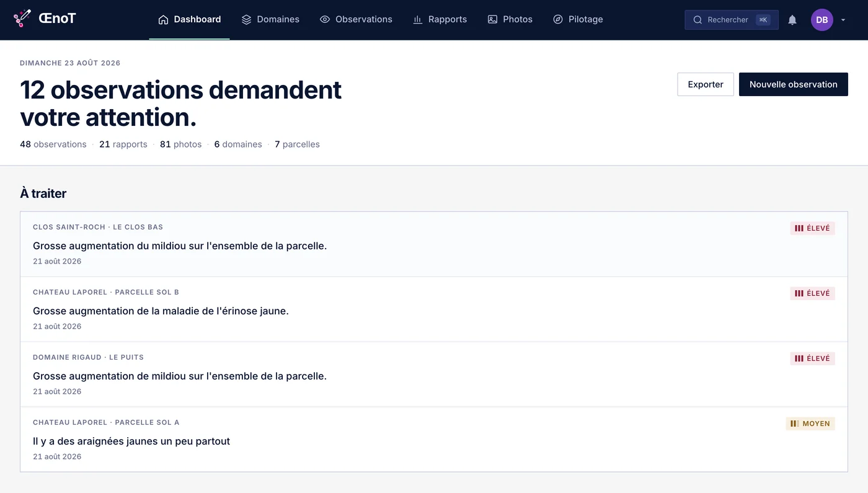The height and width of the screenshot is (493, 868).
Task: Open the notifications bell
Action: click(792, 20)
